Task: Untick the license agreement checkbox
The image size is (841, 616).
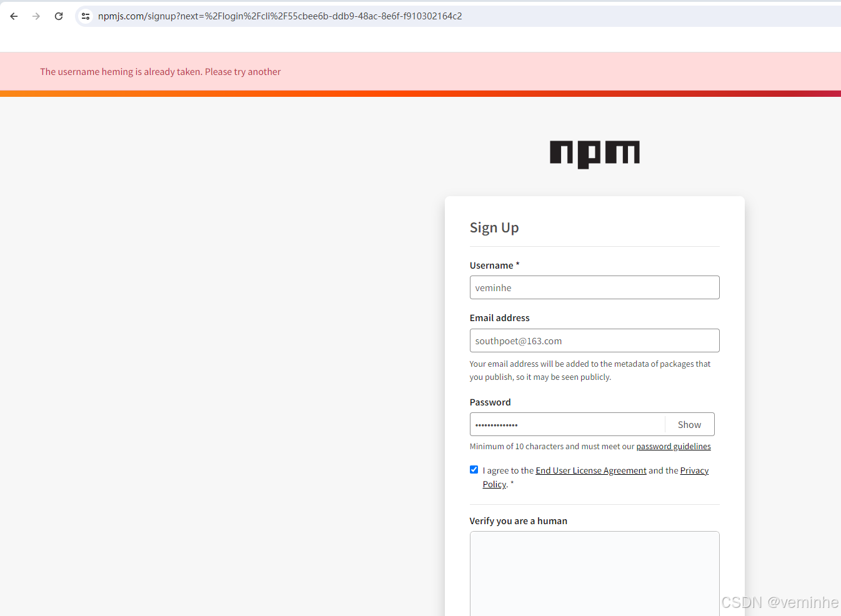Action: click(x=474, y=470)
